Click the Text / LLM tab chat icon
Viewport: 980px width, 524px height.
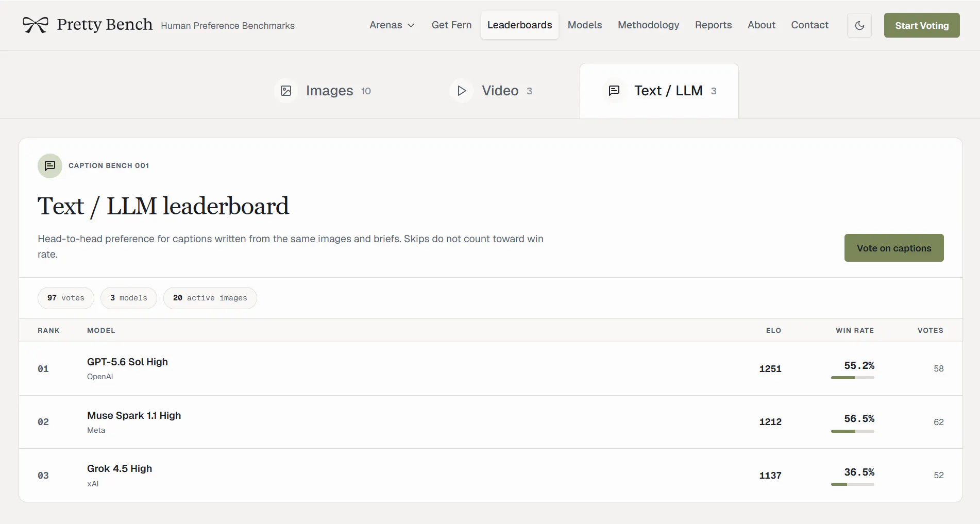point(614,91)
